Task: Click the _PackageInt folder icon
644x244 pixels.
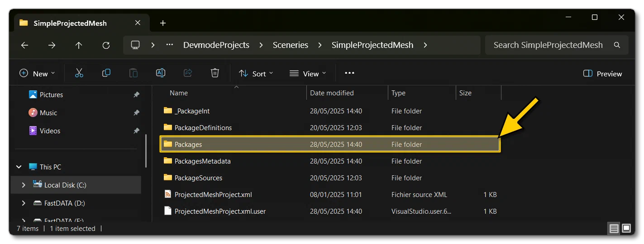Action: click(168, 111)
